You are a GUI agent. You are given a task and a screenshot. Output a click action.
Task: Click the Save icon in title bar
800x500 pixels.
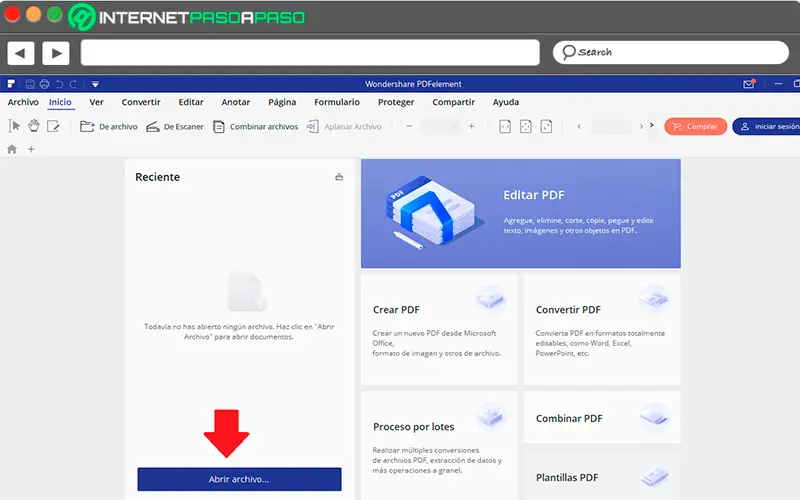point(30,84)
